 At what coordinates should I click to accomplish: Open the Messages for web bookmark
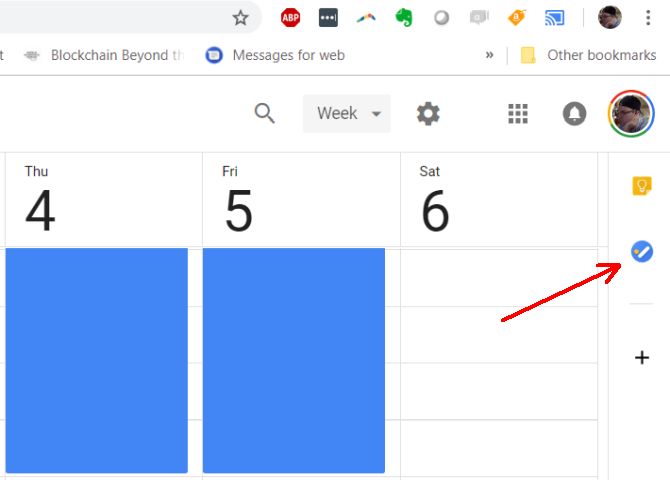tap(275, 55)
